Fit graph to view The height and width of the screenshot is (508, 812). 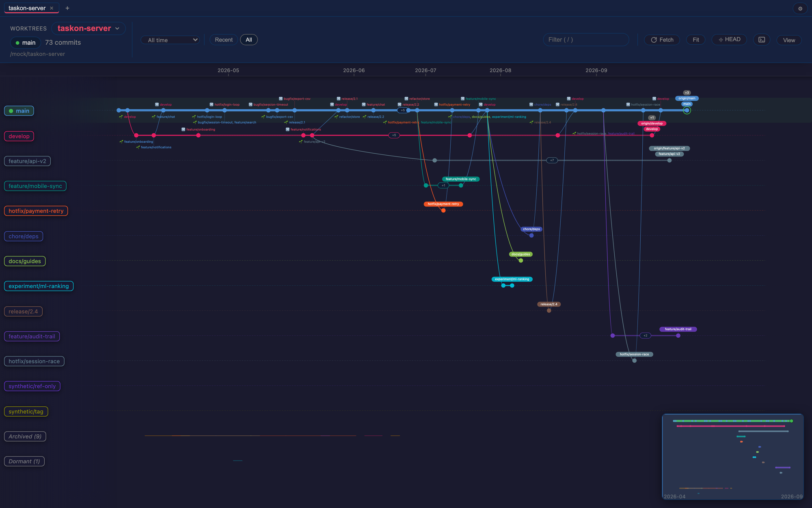pyautogui.click(x=696, y=40)
